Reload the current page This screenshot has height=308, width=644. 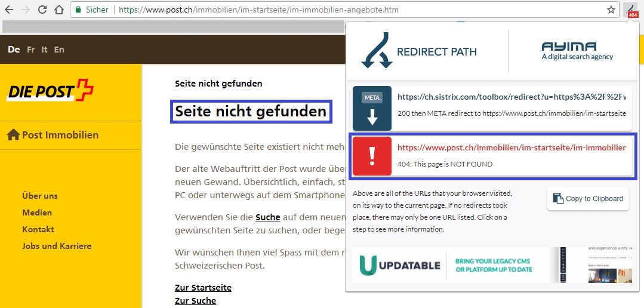[x=42, y=10]
